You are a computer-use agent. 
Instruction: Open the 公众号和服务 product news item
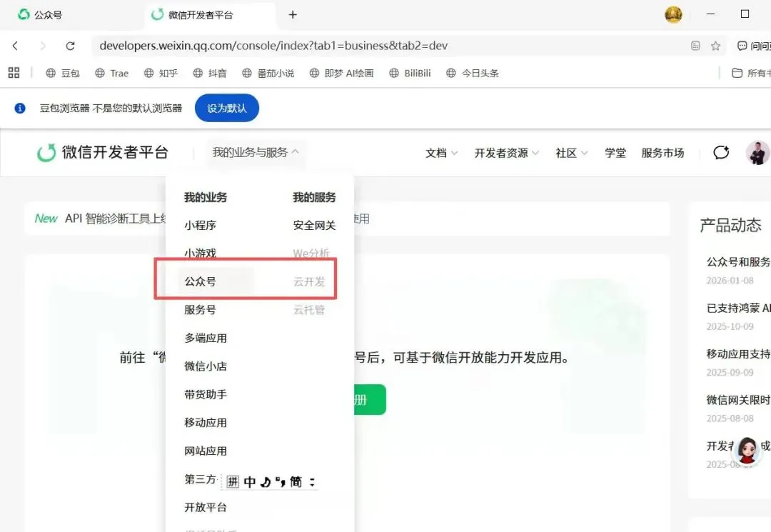(739, 261)
